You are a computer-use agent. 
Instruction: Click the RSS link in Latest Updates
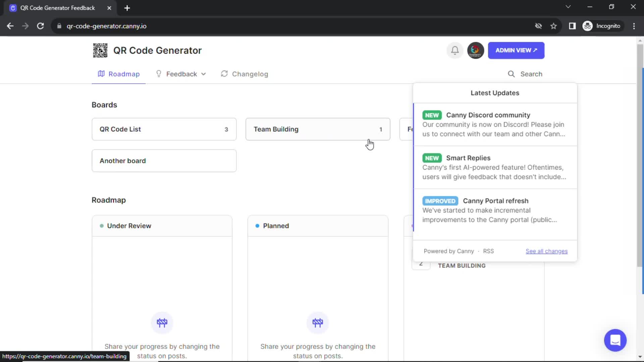pos(488,251)
